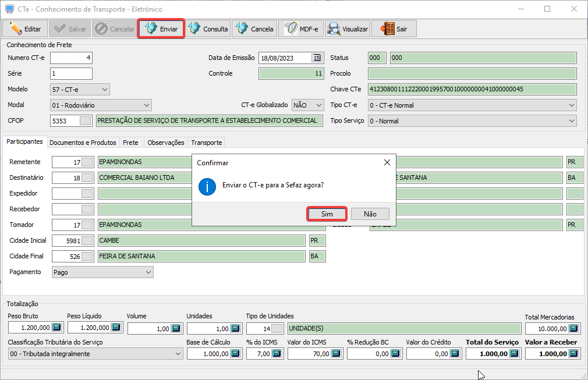588x380 pixels.
Task: Click the Controle field
Action: [x=291, y=73]
